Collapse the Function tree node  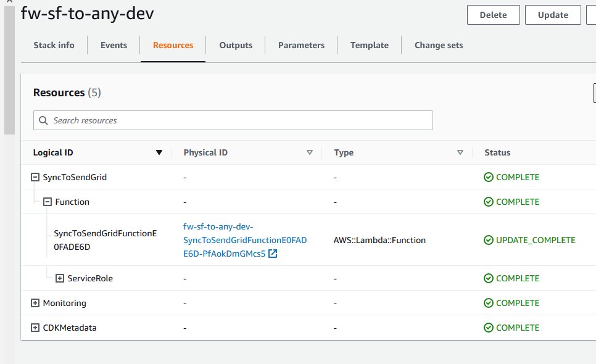pyautogui.click(x=47, y=202)
